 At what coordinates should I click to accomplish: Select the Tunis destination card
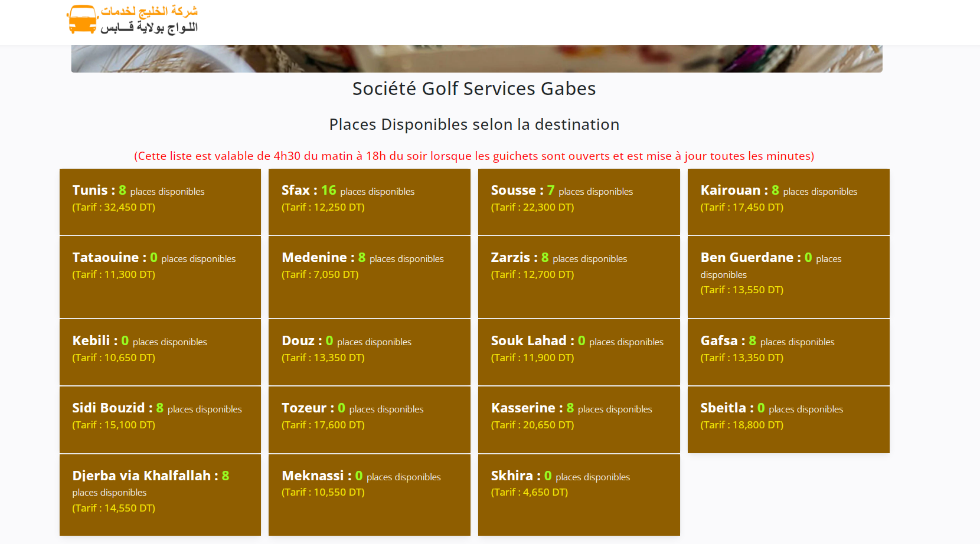coord(160,201)
